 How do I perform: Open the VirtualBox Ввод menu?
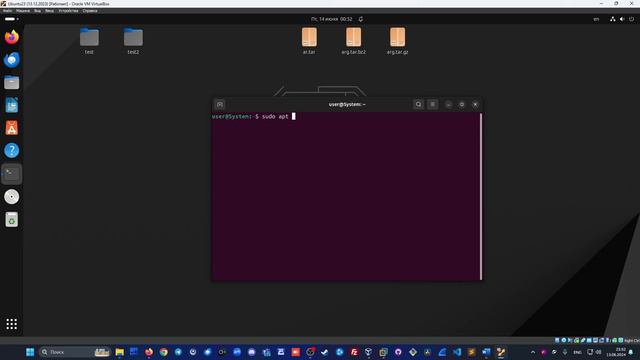(49, 11)
